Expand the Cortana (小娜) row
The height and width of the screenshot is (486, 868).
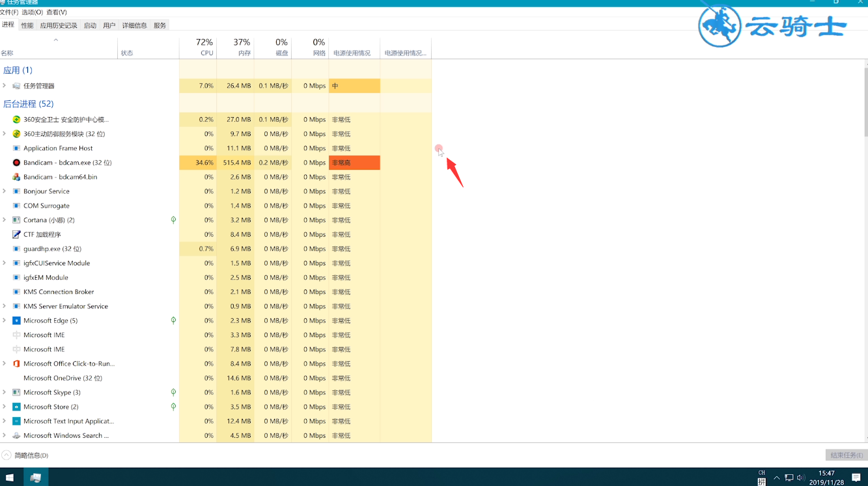click(x=5, y=220)
